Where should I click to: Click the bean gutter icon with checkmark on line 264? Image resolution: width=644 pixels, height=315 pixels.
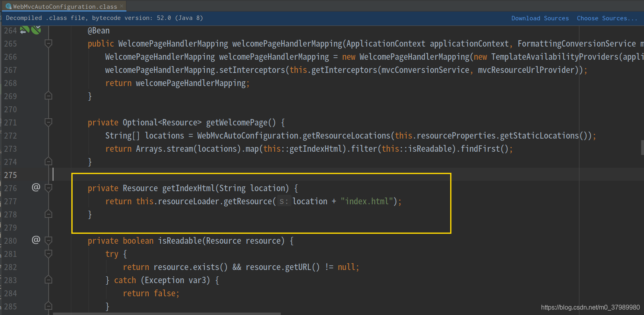pyautogui.click(x=36, y=30)
